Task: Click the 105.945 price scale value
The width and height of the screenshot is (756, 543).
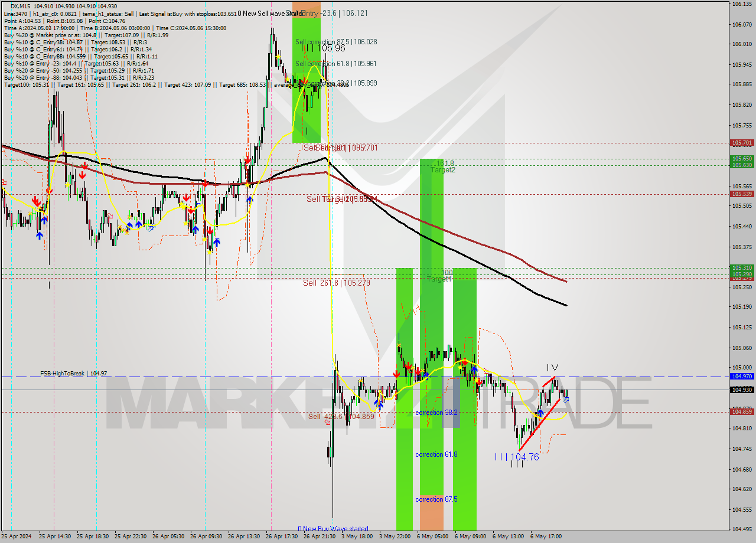Action: click(x=742, y=64)
